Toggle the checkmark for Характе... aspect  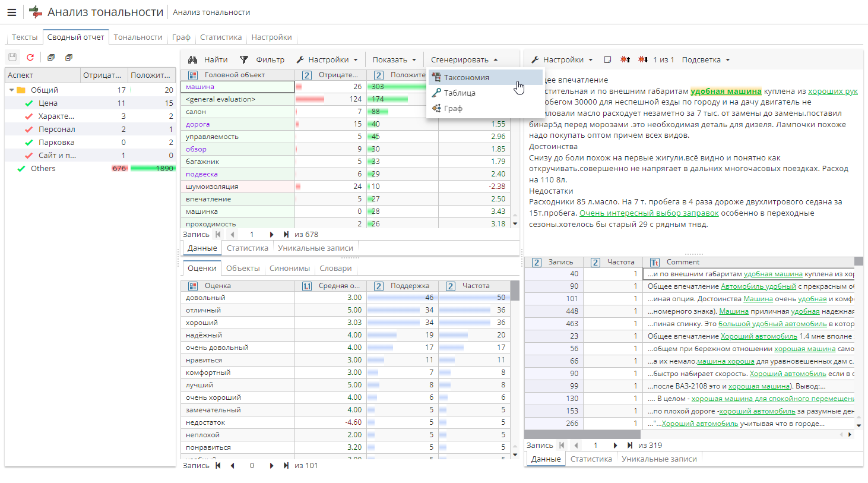28,116
